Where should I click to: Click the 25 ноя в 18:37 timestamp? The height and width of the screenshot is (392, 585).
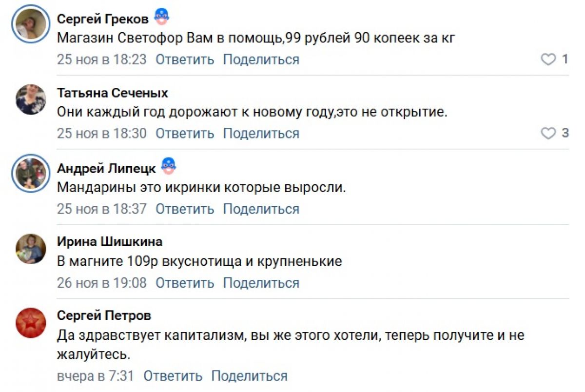[x=101, y=209]
